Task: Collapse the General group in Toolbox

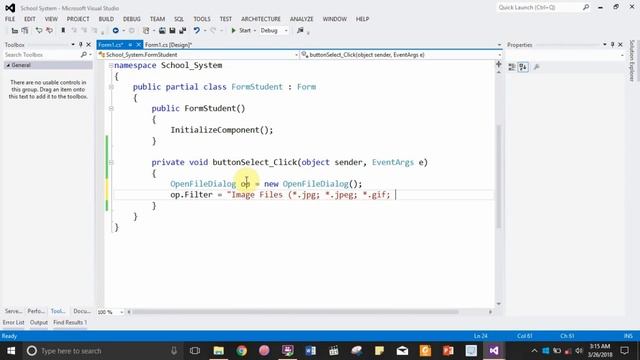Action: (x=8, y=65)
